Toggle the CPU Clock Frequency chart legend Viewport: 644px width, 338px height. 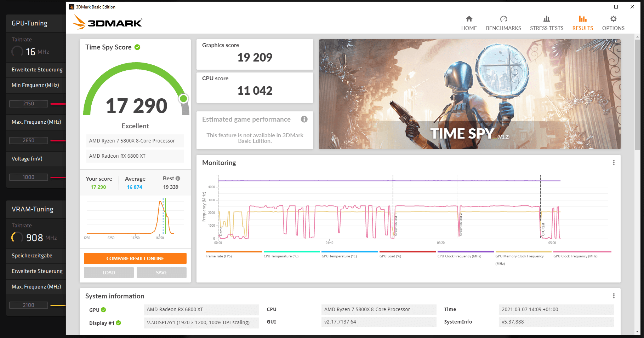(x=466, y=255)
